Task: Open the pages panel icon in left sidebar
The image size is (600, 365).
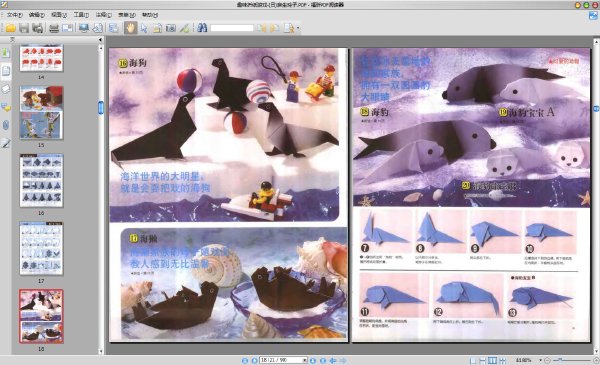Action: [6, 70]
